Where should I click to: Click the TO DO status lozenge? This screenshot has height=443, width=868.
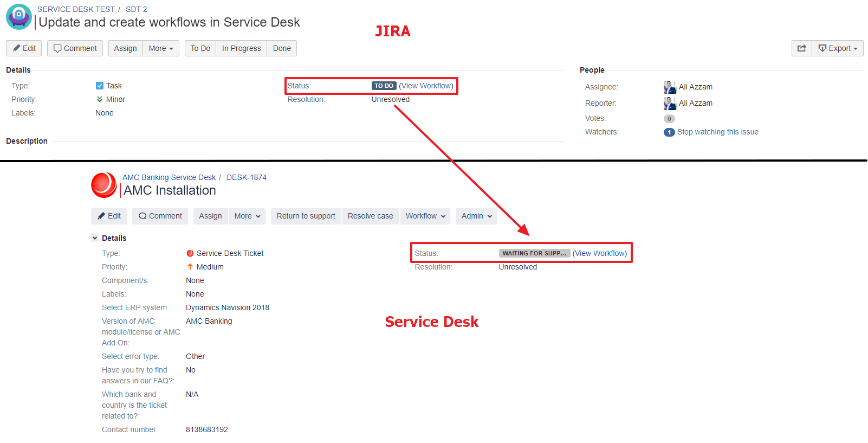tap(384, 86)
